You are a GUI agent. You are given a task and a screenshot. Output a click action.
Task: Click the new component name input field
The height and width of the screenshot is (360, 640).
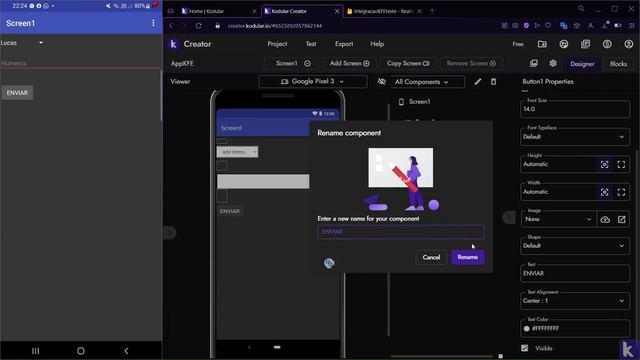coord(401,232)
